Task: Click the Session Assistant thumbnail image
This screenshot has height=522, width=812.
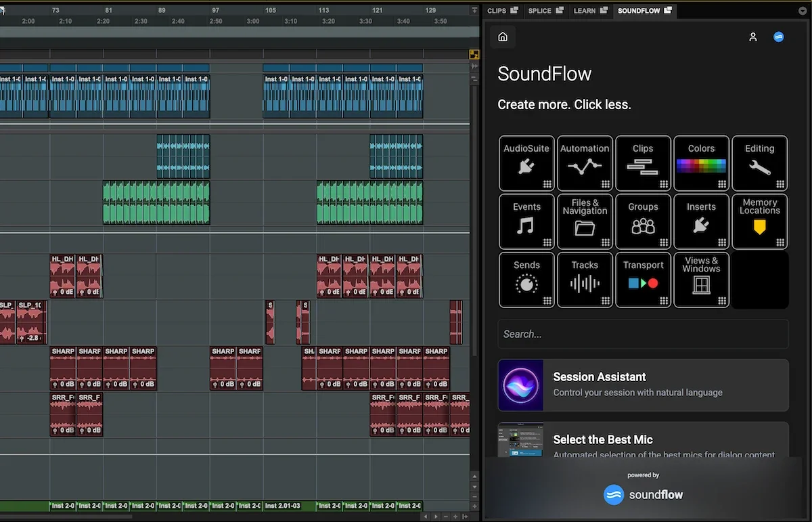Action: [x=520, y=384]
